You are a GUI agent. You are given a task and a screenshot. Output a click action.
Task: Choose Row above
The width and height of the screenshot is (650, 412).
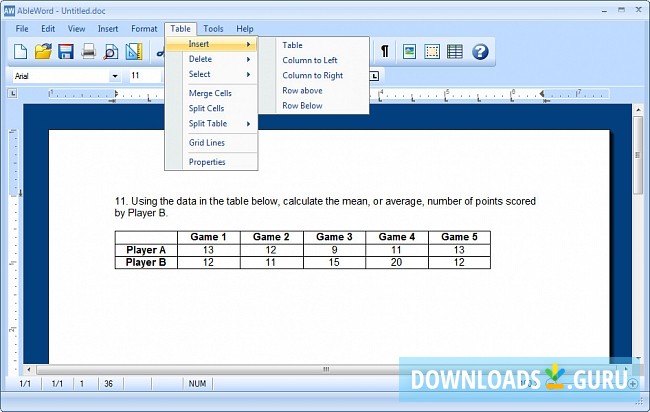314,90
